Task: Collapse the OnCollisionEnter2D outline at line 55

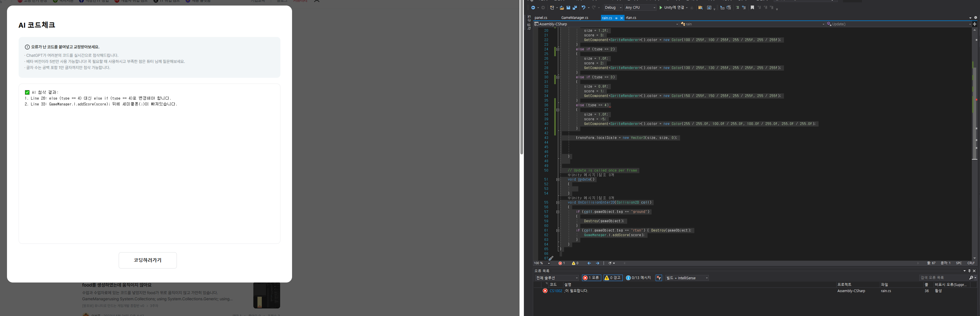Action: [x=558, y=202]
